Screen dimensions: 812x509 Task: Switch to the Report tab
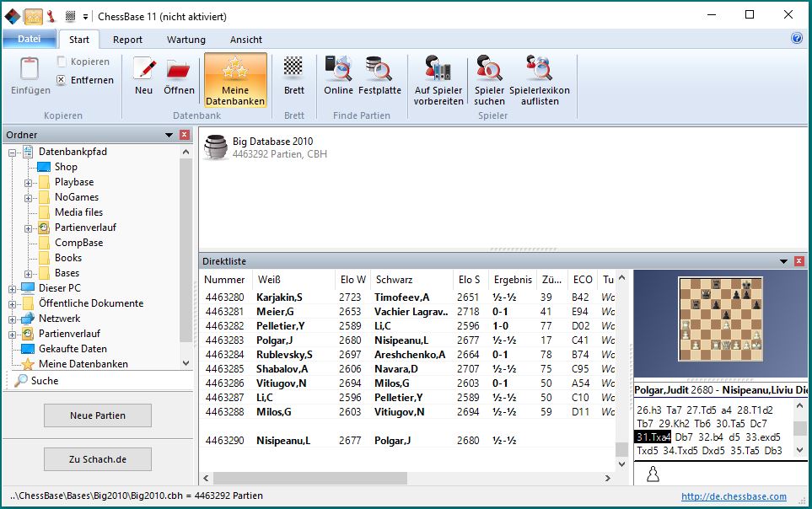coord(127,40)
